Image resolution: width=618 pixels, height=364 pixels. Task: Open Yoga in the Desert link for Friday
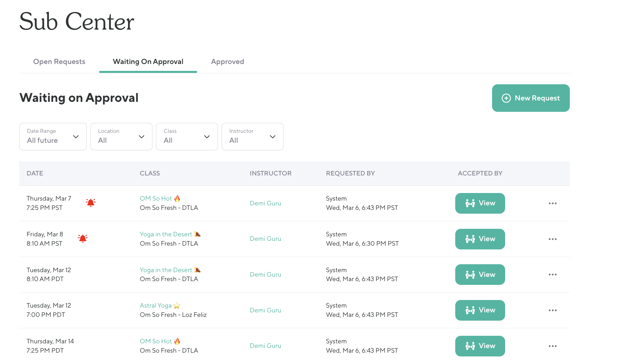tap(166, 234)
